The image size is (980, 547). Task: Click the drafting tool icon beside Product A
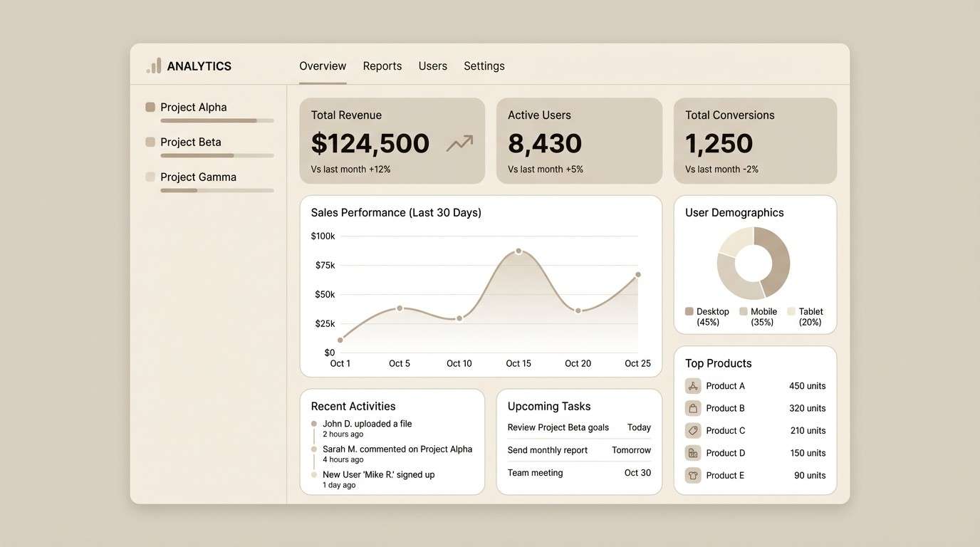693,385
